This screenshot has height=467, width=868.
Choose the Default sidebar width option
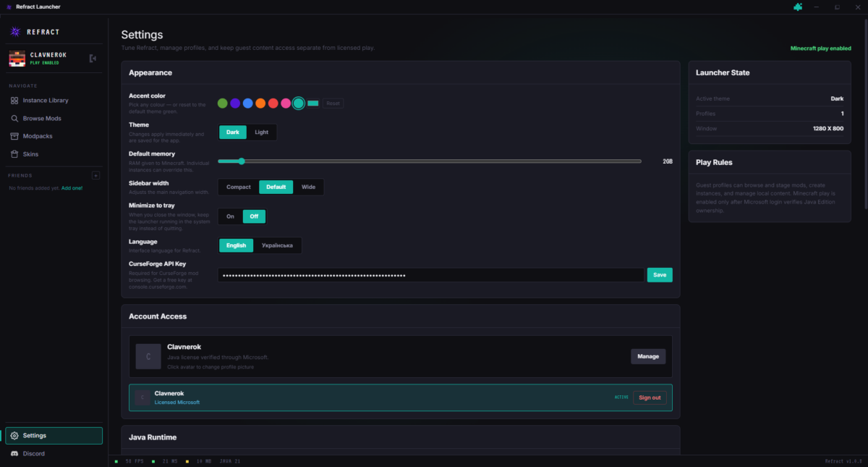point(276,187)
